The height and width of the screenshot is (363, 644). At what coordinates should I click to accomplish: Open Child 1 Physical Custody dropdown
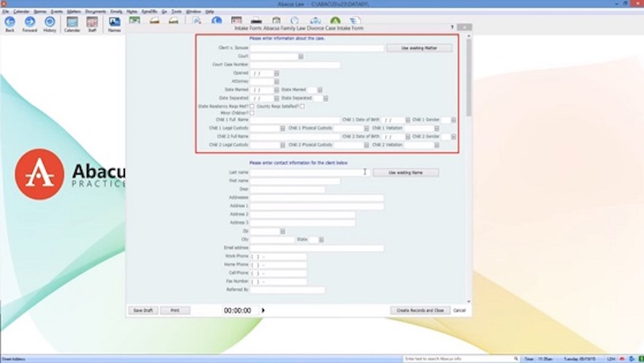pyautogui.click(x=366, y=128)
